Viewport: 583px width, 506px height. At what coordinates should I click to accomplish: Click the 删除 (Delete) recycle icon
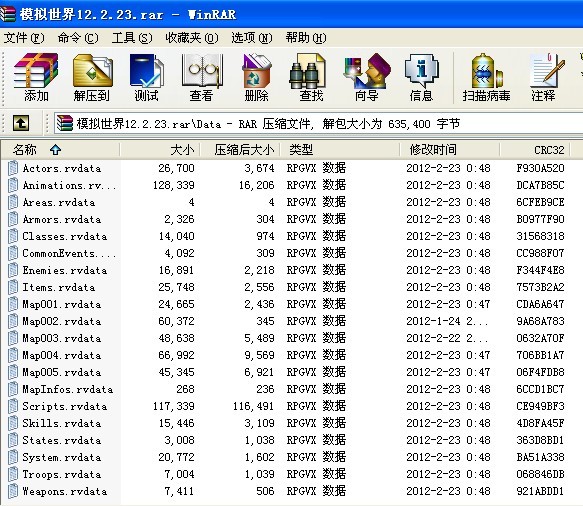point(257,77)
